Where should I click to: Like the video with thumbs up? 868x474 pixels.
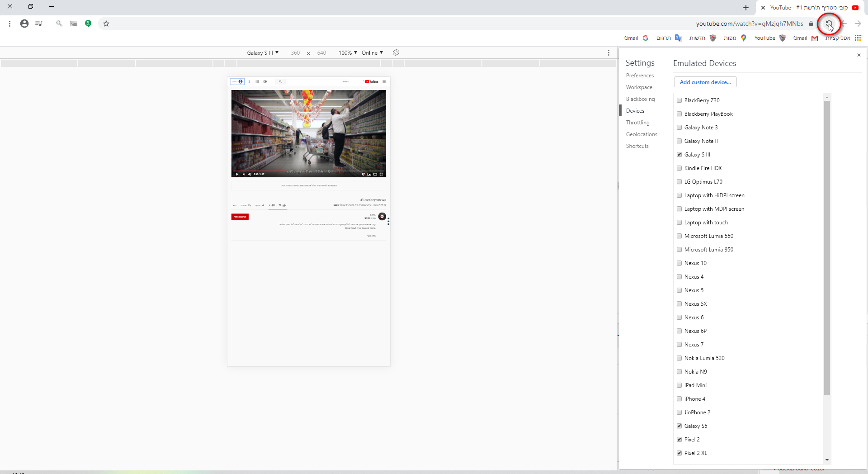284,205
